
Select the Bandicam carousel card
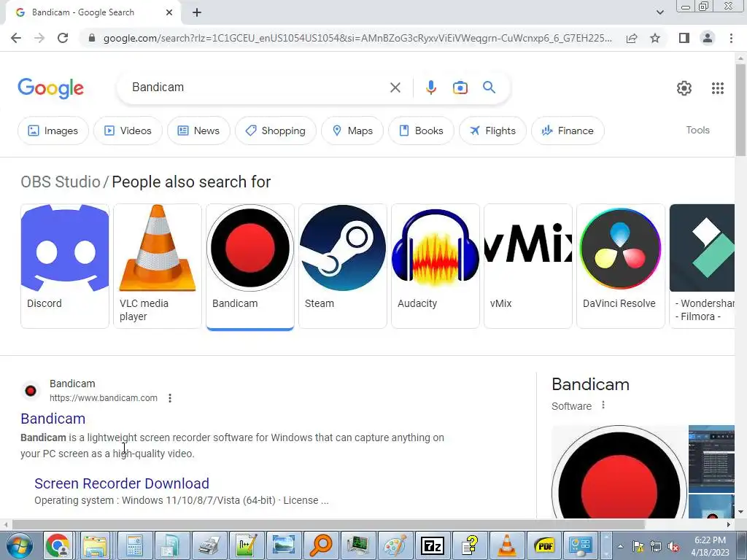[250, 265]
